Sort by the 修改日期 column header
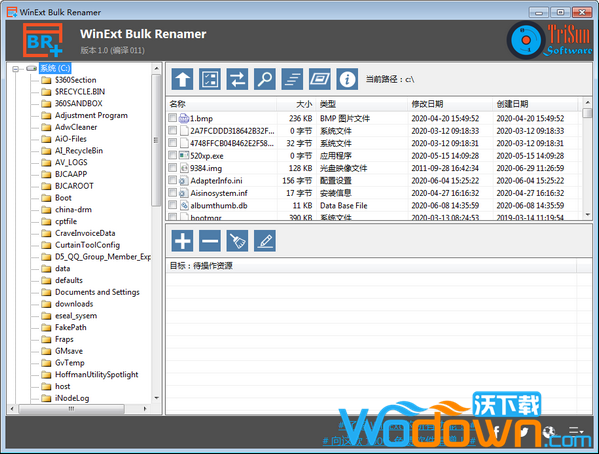599x454 pixels. coord(450,104)
